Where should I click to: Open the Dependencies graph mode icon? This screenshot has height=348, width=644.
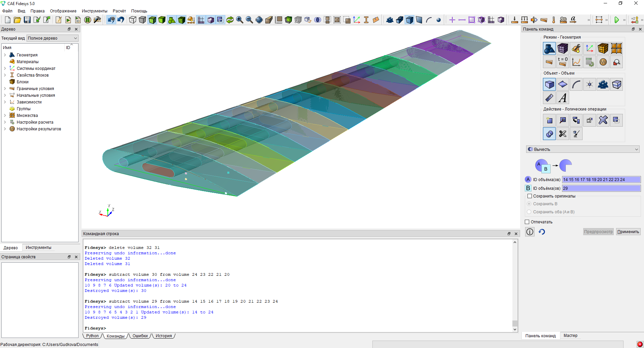point(576,62)
